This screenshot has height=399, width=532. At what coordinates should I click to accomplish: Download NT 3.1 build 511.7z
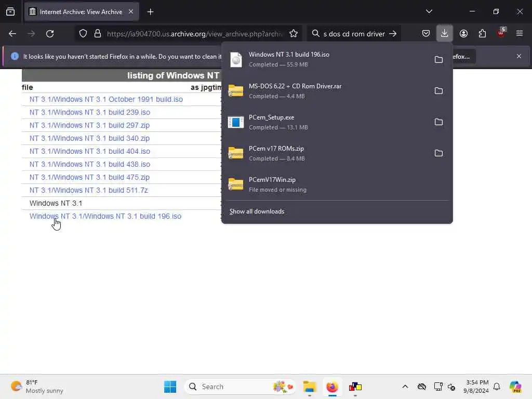click(x=88, y=190)
